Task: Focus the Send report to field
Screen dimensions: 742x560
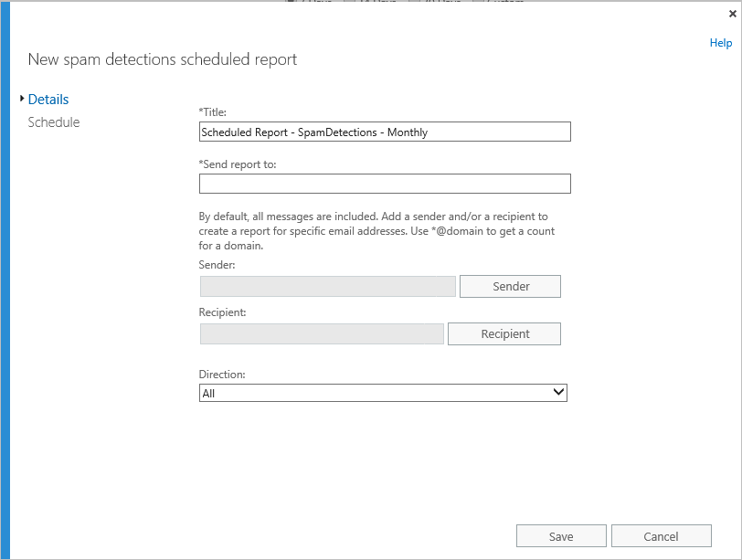Action: coord(385,184)
